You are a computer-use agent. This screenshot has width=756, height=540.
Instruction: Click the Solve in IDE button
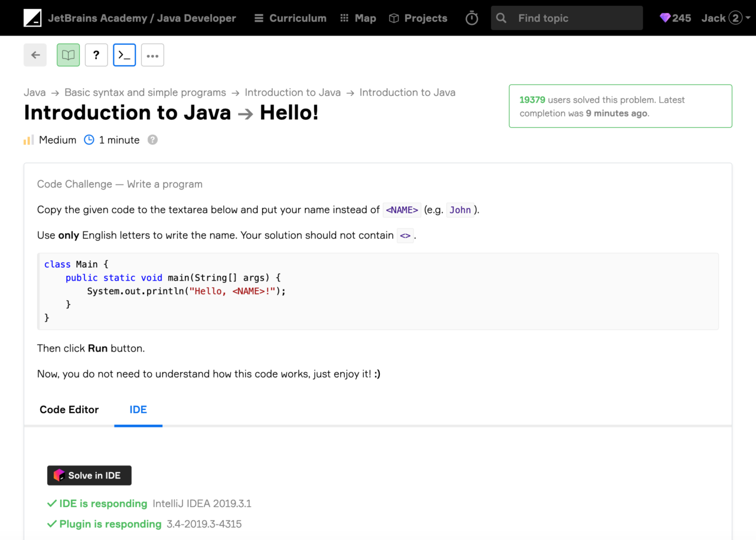click(89, 475)
